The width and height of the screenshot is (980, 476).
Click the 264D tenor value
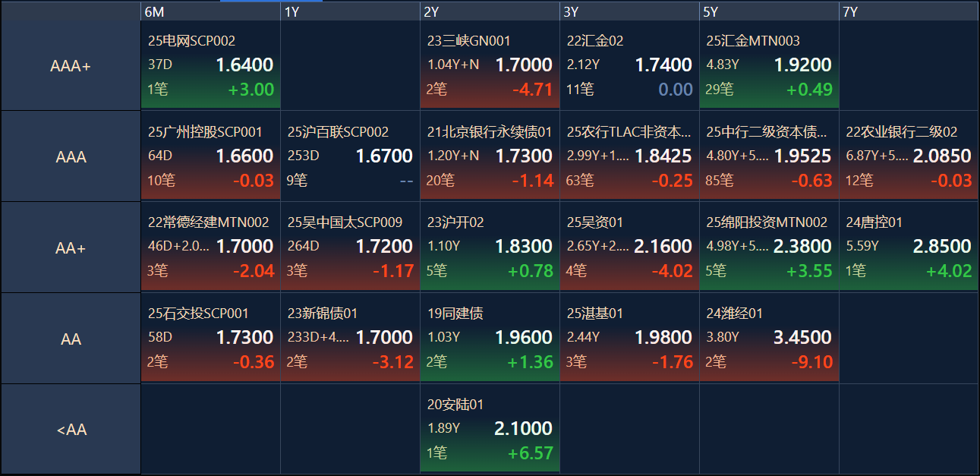[x=303, y=247]
